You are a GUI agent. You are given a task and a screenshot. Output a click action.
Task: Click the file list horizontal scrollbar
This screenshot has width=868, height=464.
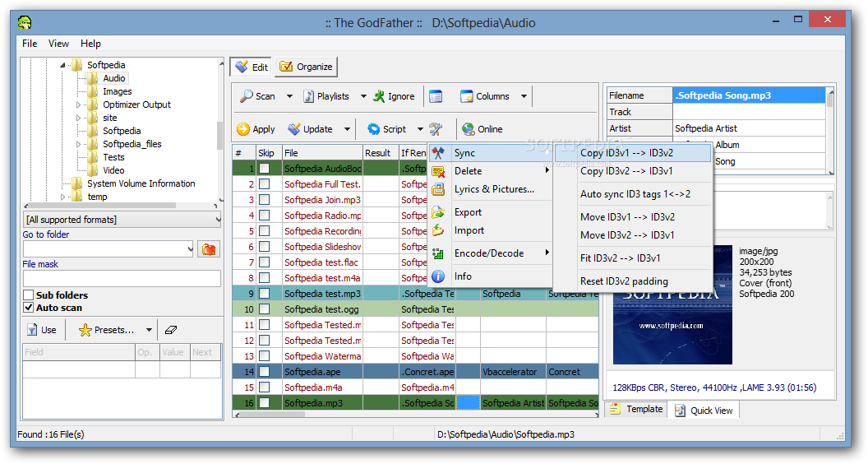[415, 414]
